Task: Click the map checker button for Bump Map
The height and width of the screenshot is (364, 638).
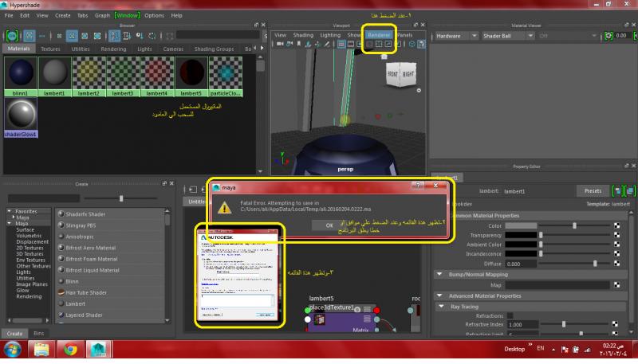Action: point(617,285)
